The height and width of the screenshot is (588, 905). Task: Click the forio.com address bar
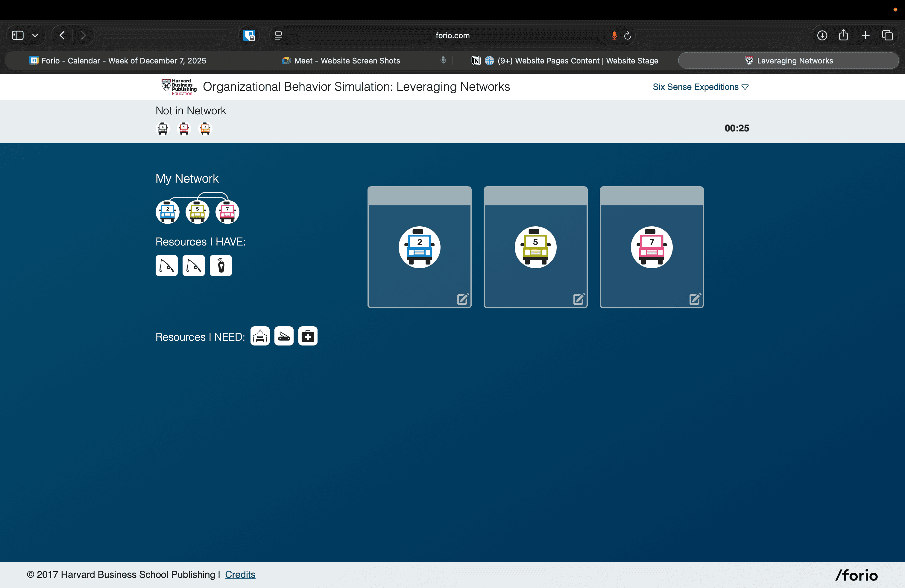452,35
